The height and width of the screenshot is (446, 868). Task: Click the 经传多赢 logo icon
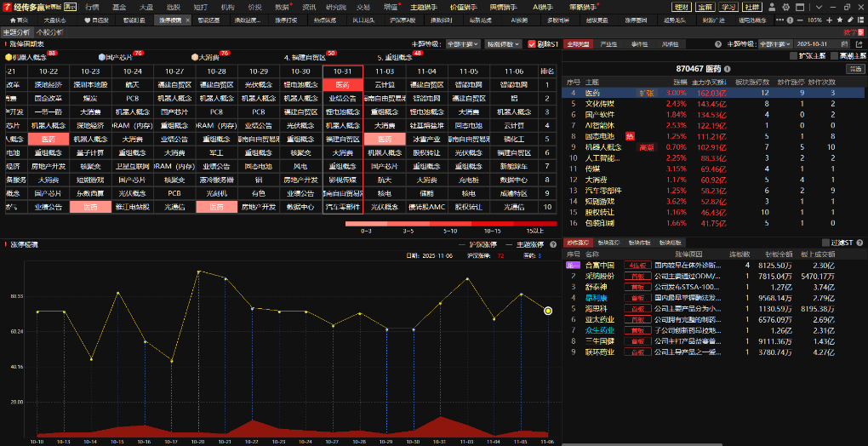pyautogui.click(x=7, y=7)
